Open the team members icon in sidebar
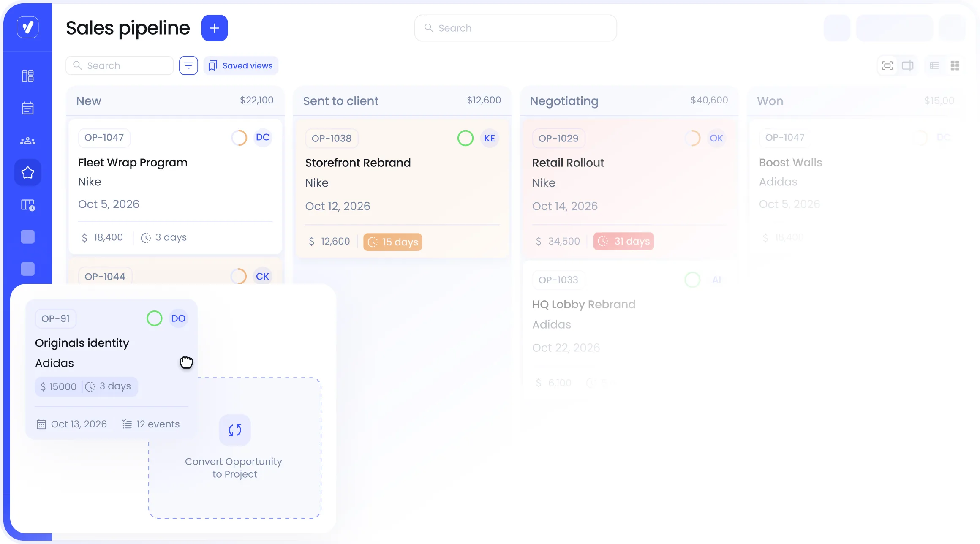 28,141
